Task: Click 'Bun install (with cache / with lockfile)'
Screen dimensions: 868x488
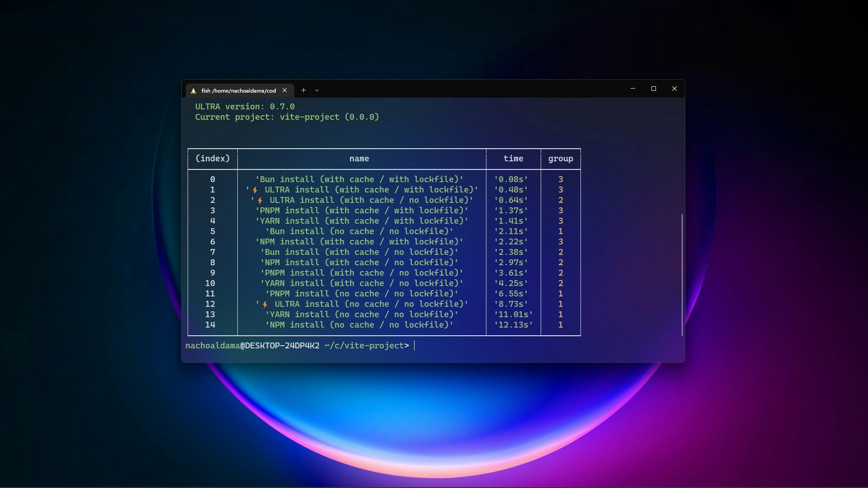Action: (359, 179)
